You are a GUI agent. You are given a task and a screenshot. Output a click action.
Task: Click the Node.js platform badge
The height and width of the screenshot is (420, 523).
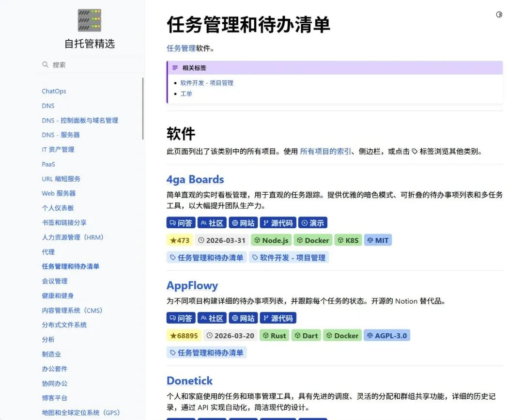271,240
